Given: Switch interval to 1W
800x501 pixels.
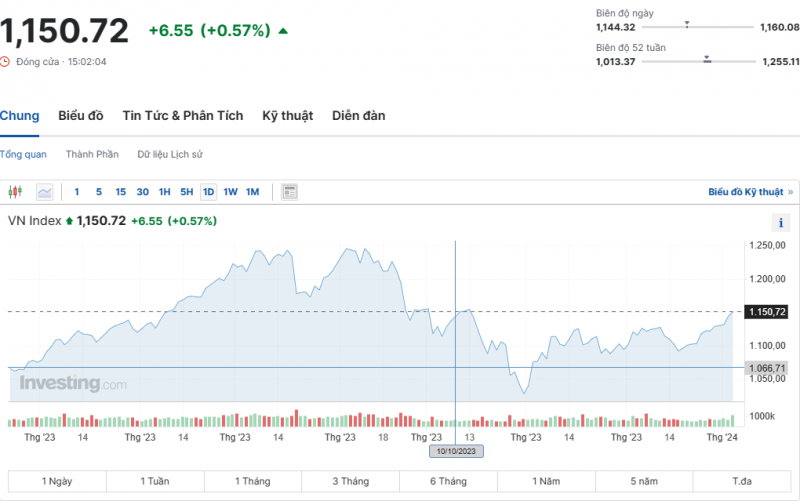Looking at the screenshot, I should pos(230,191).
